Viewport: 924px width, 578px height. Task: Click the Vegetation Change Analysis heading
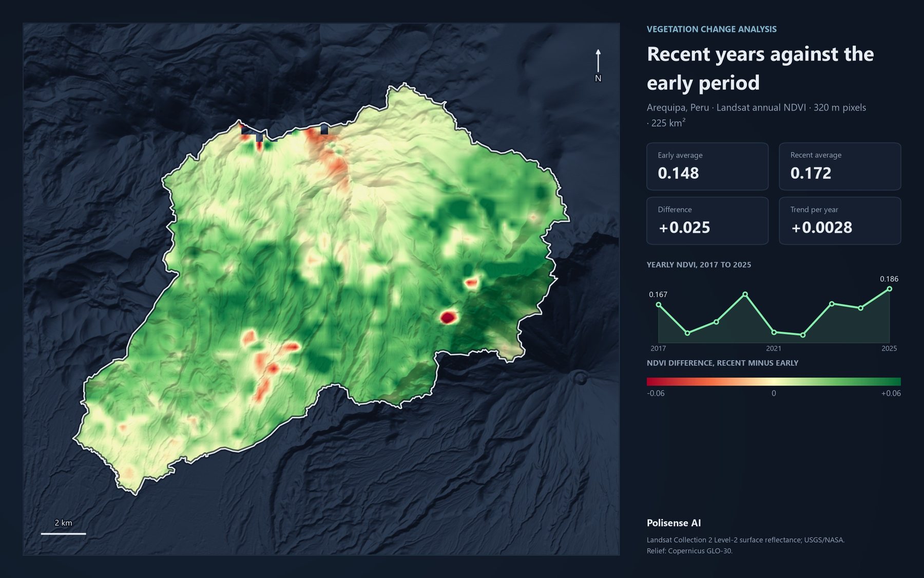[711, 29]
